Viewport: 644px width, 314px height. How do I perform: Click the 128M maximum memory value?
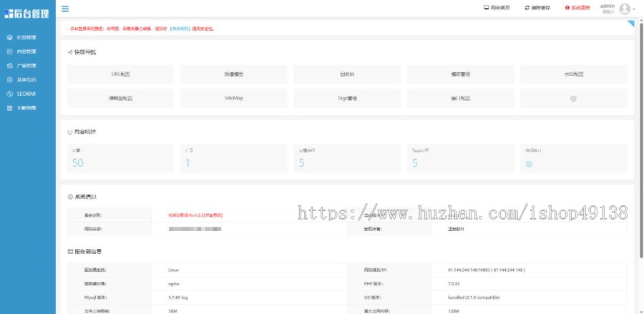(453, 311)
